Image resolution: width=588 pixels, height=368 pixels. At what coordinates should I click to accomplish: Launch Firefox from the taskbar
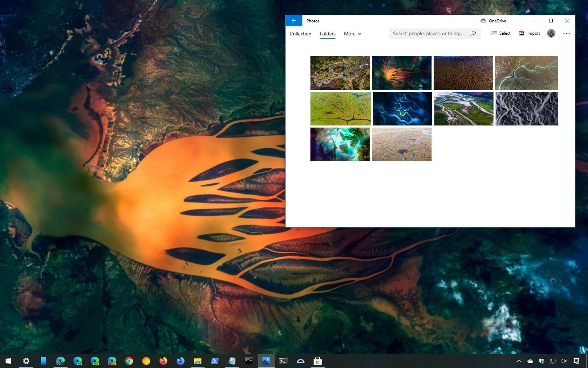click(163, 361)
